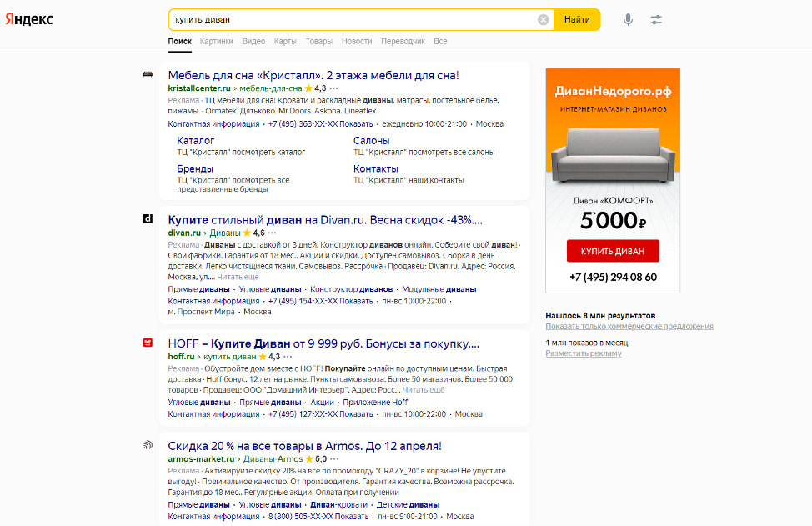This screenshot has width=812, height=526.
Task: Open search settings sliders icon
Action: (x=656, y=19)
